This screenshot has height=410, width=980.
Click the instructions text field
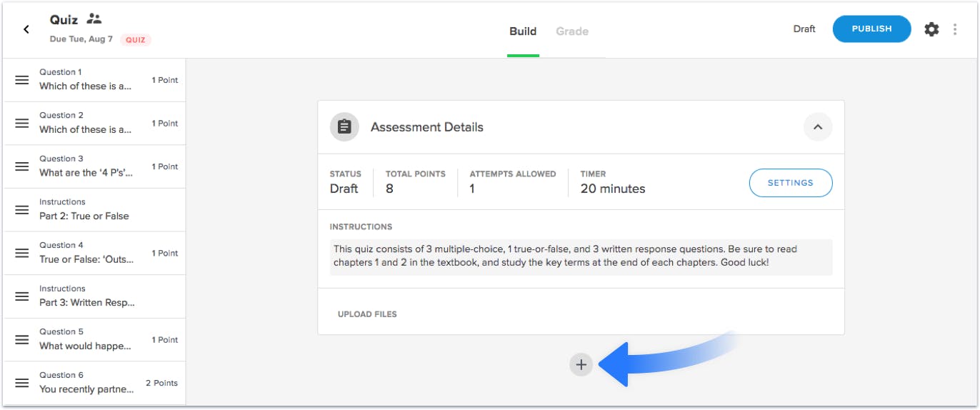coord(581,257)
